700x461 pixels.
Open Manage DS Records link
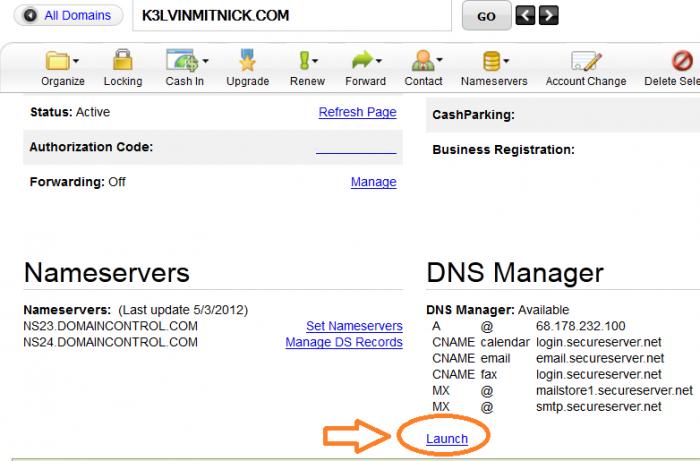344,342
